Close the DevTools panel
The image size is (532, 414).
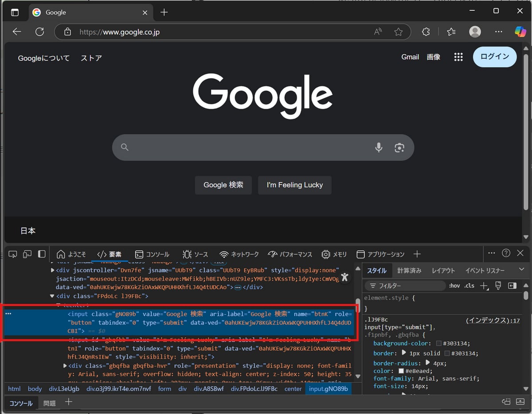520,253
